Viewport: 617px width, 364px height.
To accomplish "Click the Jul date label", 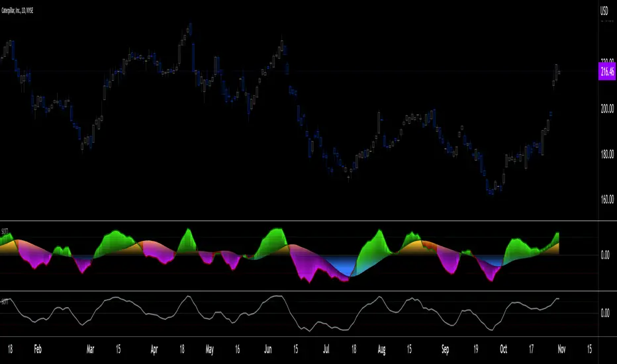I will (x=326, y=349).
